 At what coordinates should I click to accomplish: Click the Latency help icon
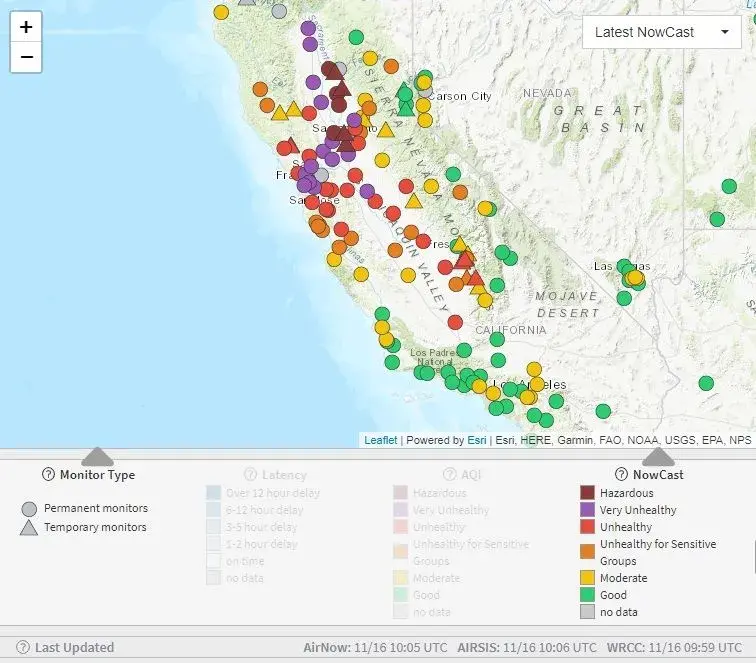click(250, 475)
